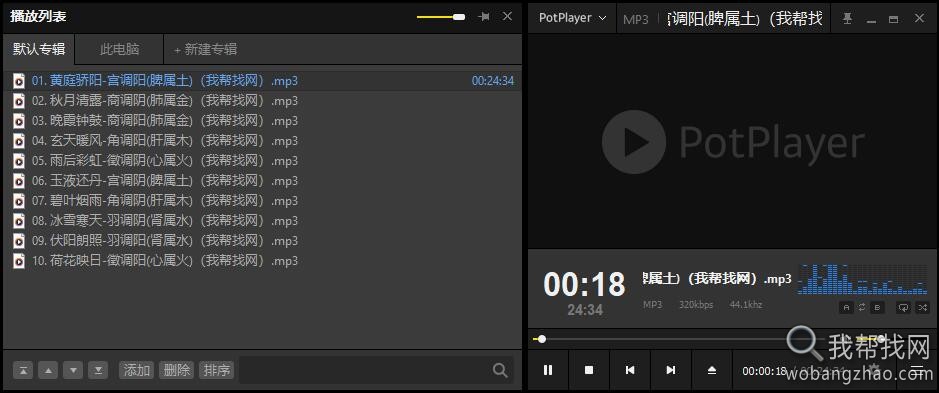This screenshot has height=393, width=939.
Task: Maximize the PotPlayer window
Action: pos(893,19)
